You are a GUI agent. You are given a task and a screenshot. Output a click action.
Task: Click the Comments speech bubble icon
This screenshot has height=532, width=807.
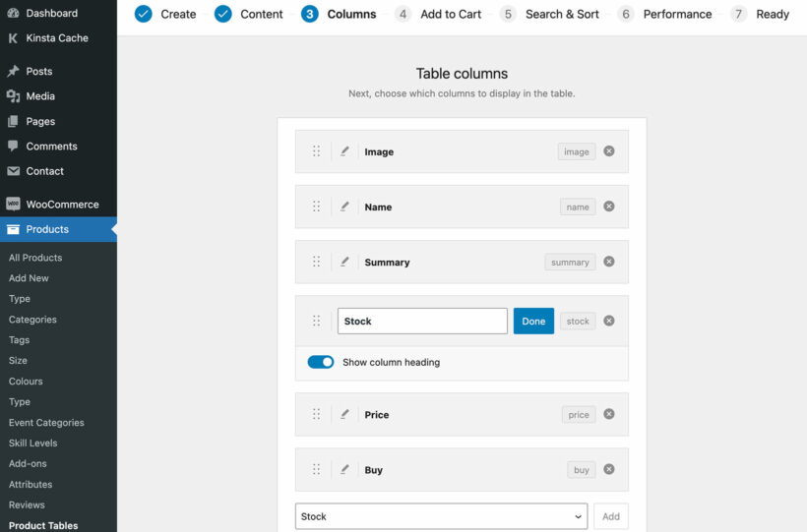coord(13,147)
